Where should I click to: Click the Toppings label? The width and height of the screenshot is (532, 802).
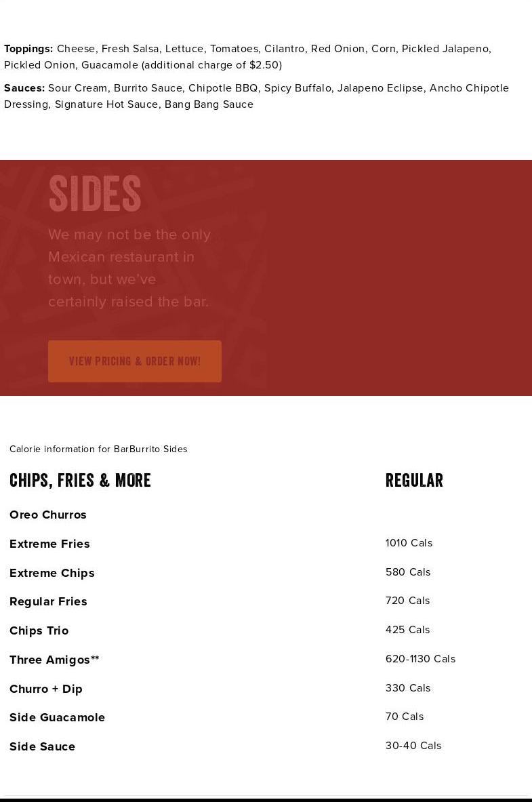28,49
